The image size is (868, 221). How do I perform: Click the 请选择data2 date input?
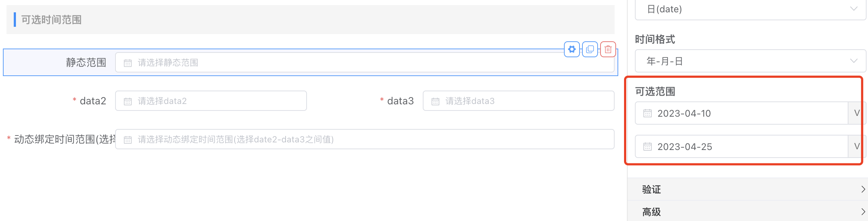coord(217,101)
